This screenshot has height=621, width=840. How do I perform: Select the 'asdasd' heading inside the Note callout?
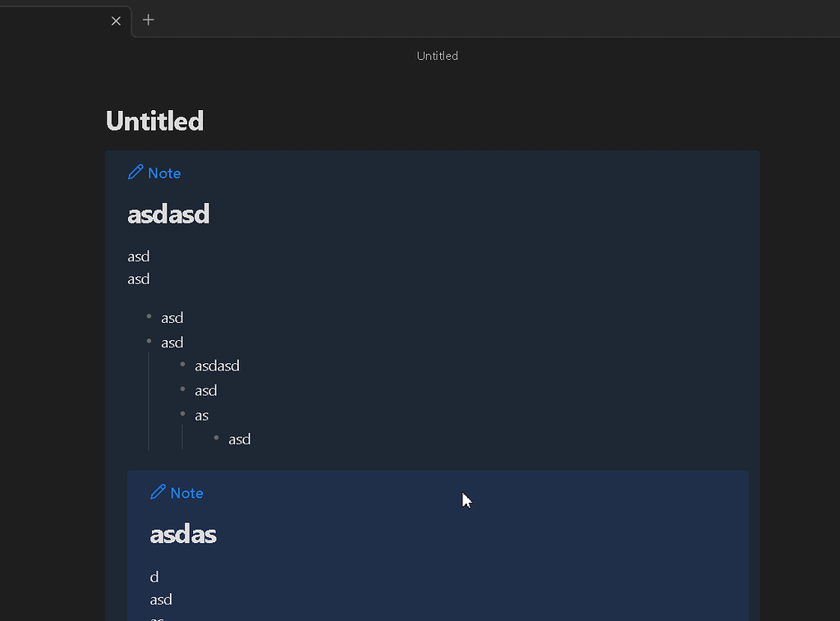tap(168, 213)
